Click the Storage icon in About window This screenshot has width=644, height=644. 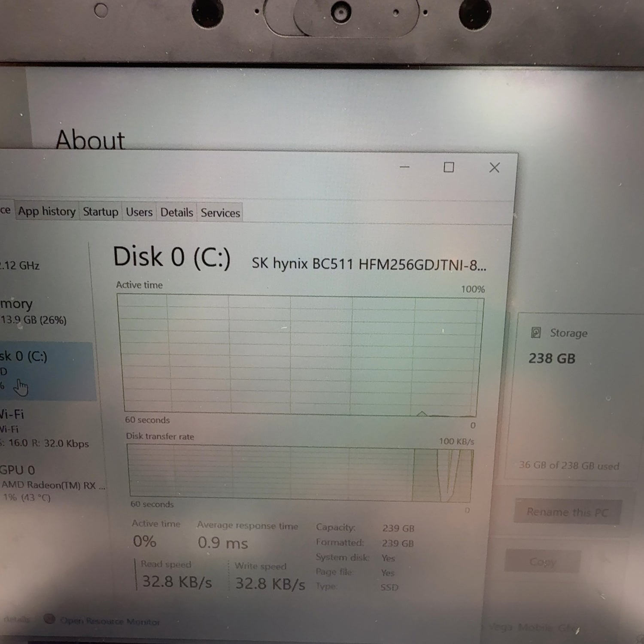[x=536, y=332]
